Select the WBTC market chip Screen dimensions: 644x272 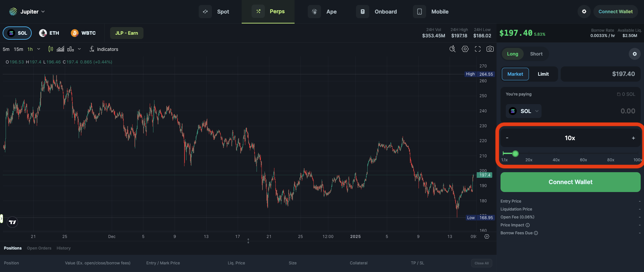tap(83, 33)
